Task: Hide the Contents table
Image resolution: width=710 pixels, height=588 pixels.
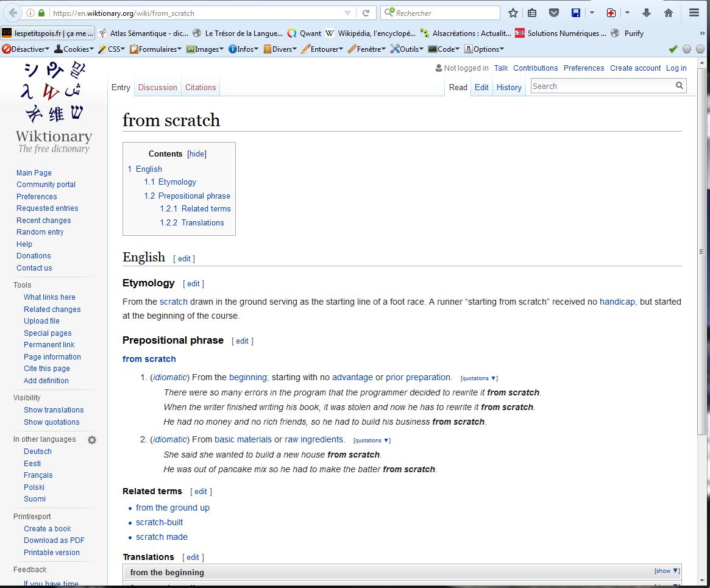Action: coord(197,154)
